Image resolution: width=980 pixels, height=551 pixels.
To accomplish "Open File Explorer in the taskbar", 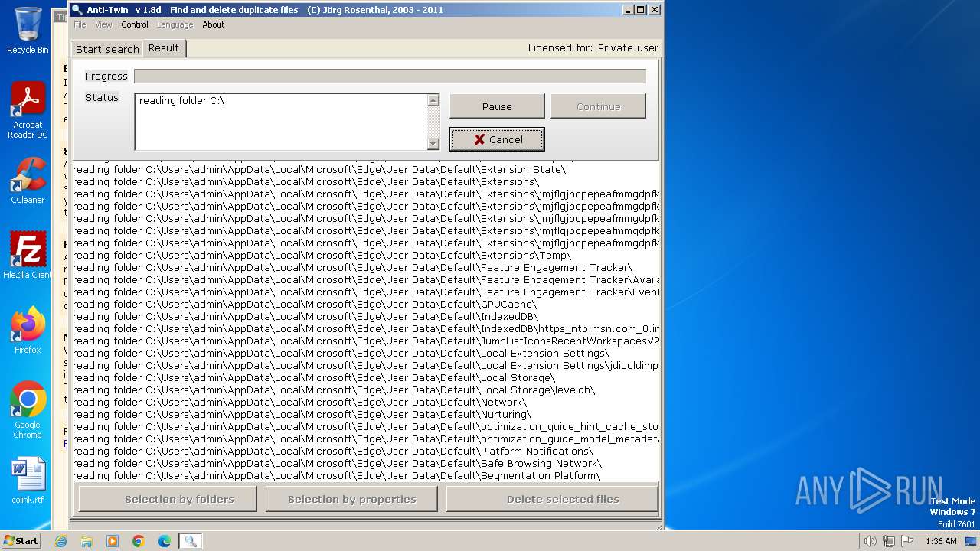I will (x=87, y=541).
